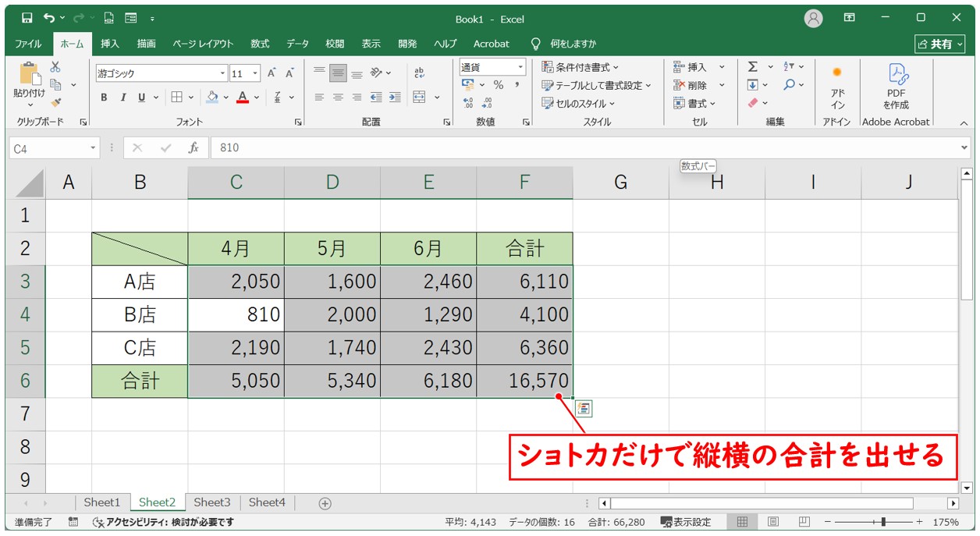Viewport: 980px width, 536px height.
Task: Click the add new sheet plus icon
Action: [325, 503]
